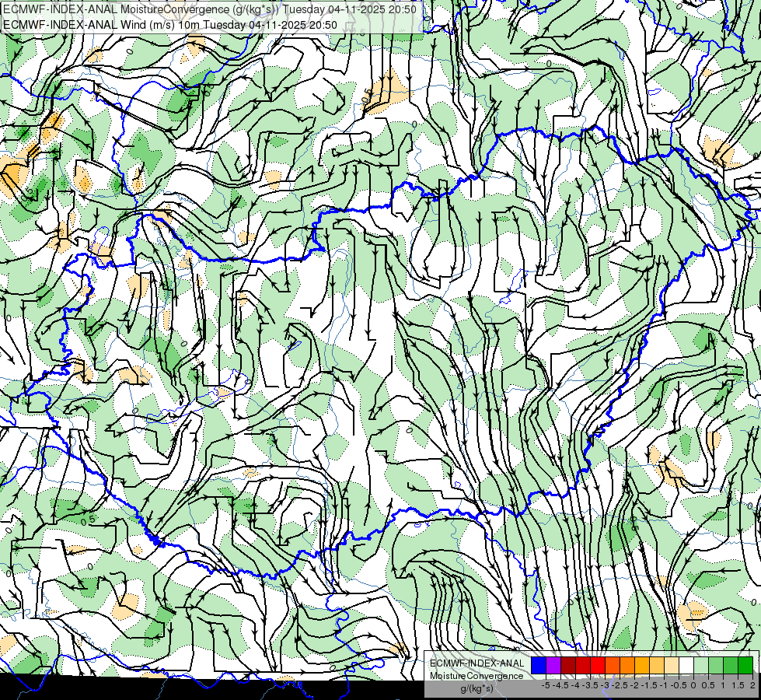Pick bright red swatch for -3.5 to -3
This screenshot has height=700, width=761.
(x=598, y=666)
